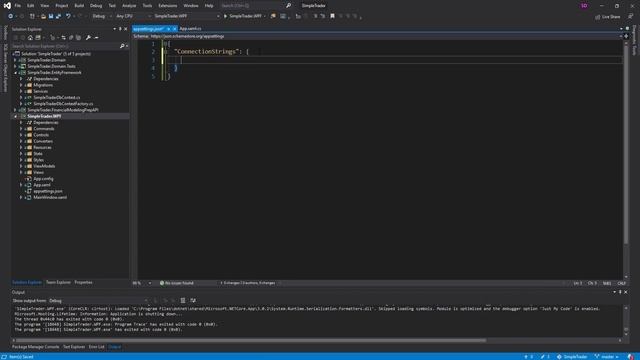Screen dimensions: 640x360
Task: Click the Sync with Active Document arrows icon
Action: pyautogui.click(x=63, y=38)
